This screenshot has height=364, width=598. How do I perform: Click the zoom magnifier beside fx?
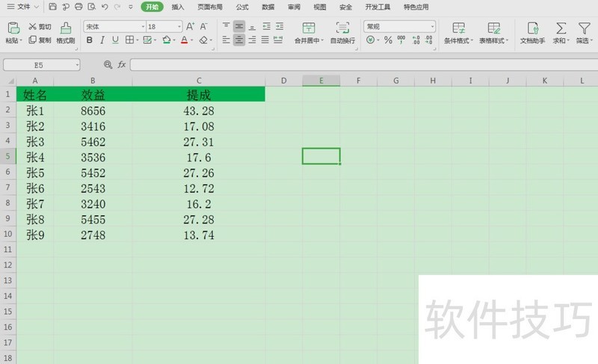108,65
